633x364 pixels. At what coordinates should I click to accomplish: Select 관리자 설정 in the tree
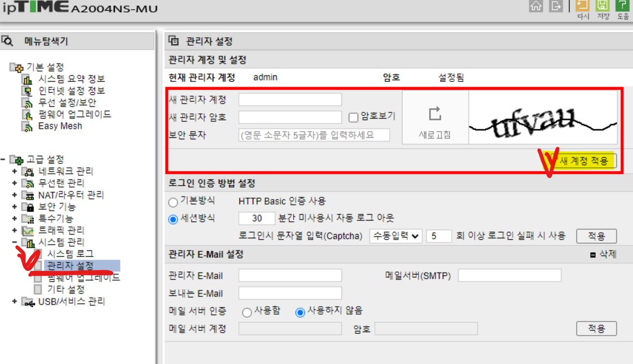pyautogui.click(x=70, y=266)
